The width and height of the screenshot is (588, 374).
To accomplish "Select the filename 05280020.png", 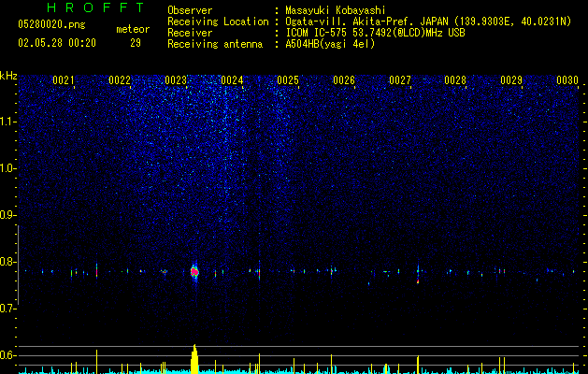I will 51,24.
